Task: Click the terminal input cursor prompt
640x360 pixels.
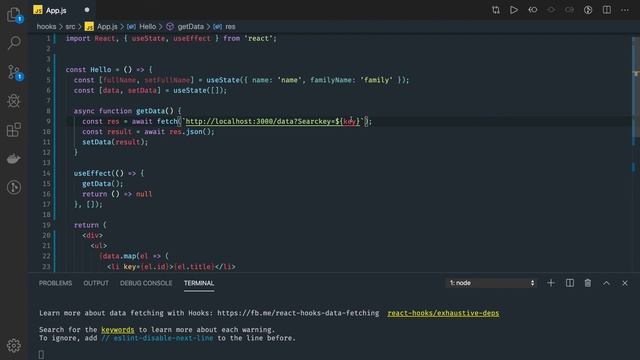Action: [41, 354]
